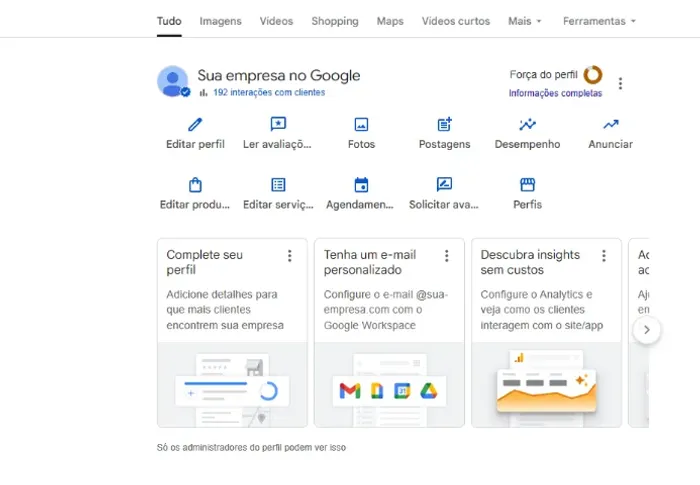Open the Desempenho insights icon
The image size is (700, 485).
[527, 124]
